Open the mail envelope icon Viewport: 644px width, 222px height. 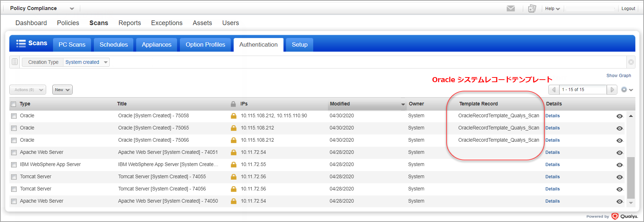(x=511, y=8)
